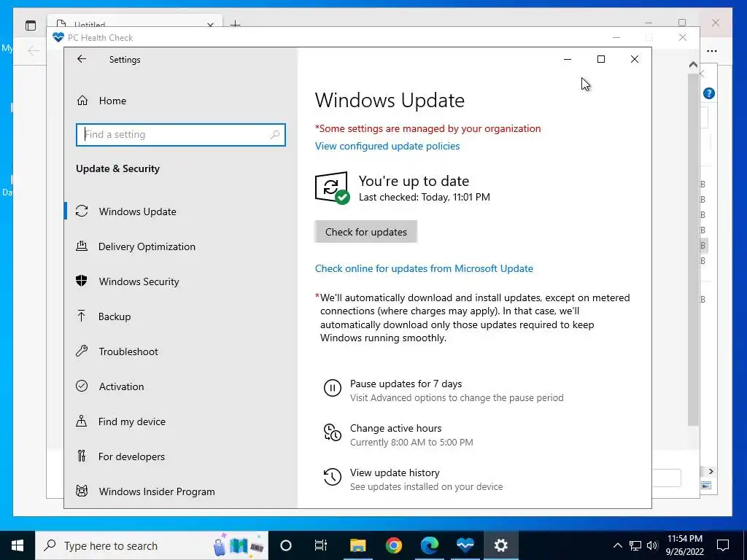747x560 pixels.
Task: Click the Windows Security shield icon
Action: point(82,281)
